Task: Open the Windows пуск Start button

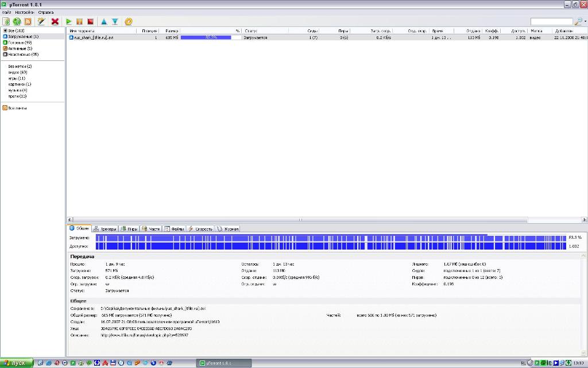Action: tap(17, 363)
